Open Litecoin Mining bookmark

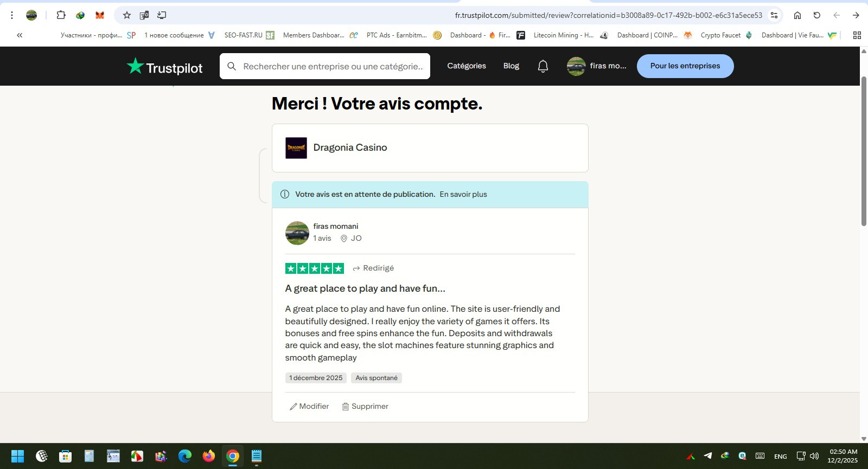[571, 35]
